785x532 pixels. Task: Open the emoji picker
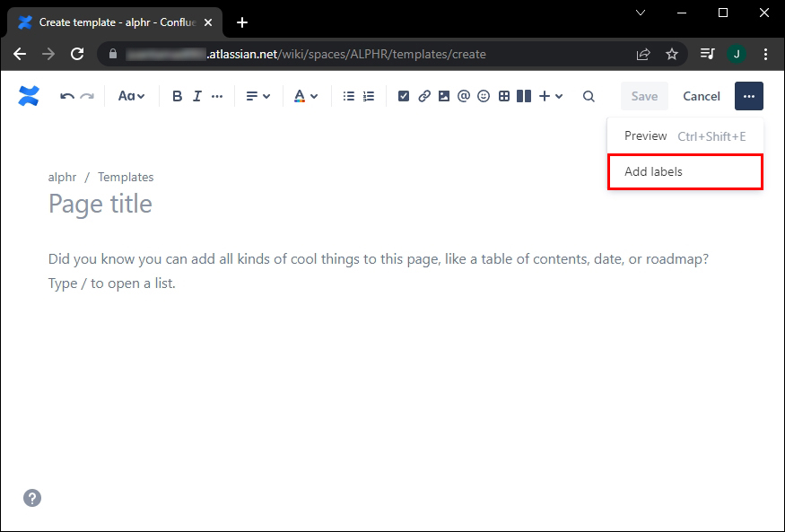(484, 96)
